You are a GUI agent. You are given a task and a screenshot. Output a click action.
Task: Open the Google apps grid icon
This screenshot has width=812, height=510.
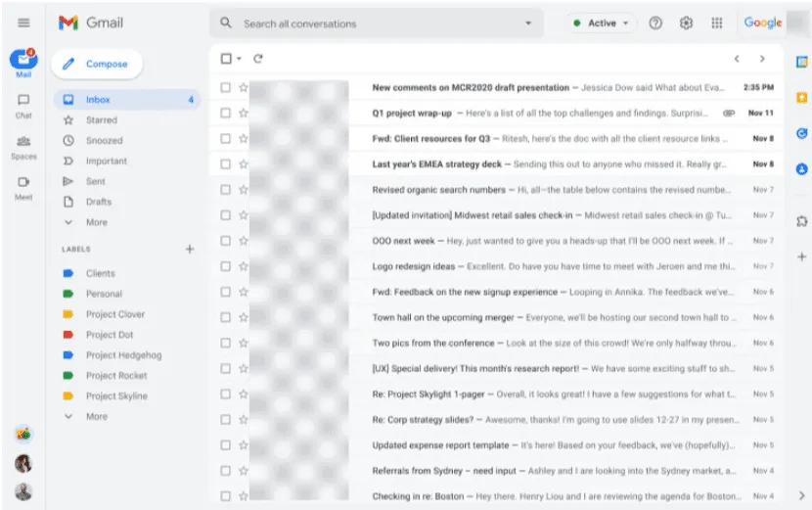(717, 23)
